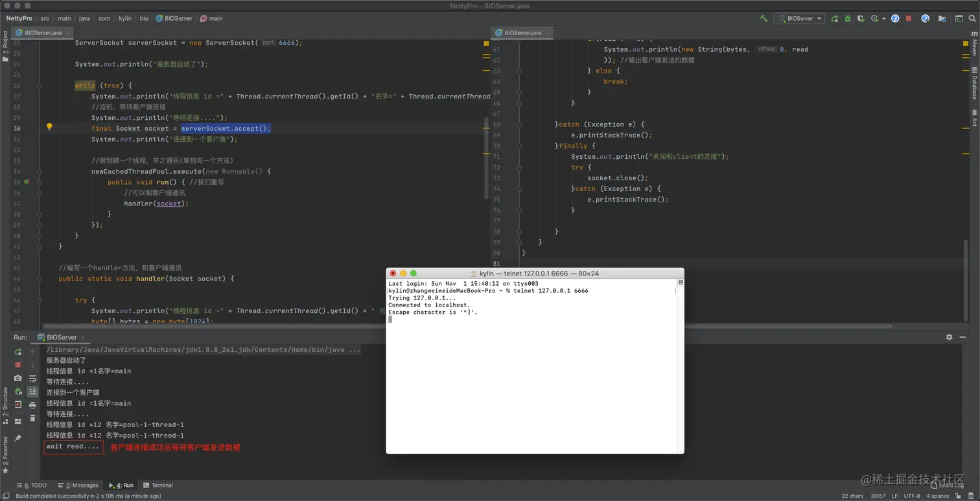Screen dimensions: 980x501
Task: Click the Attach Debugger icon in Run panel
Action: click(x=18, y=391)
